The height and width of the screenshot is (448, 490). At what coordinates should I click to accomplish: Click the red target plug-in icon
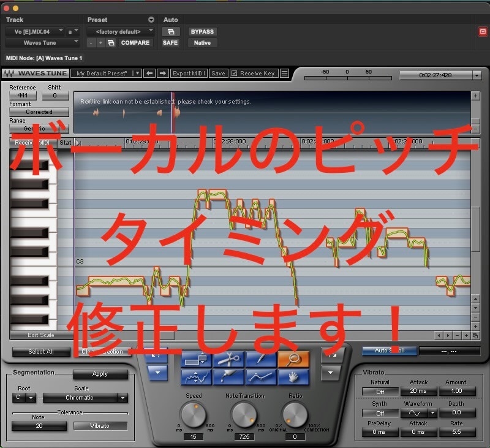pyautogui.click(x=483, y=32)
